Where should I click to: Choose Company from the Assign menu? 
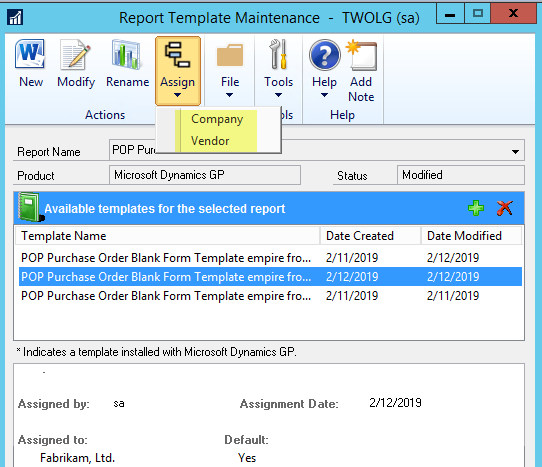[x=217, y=119]
